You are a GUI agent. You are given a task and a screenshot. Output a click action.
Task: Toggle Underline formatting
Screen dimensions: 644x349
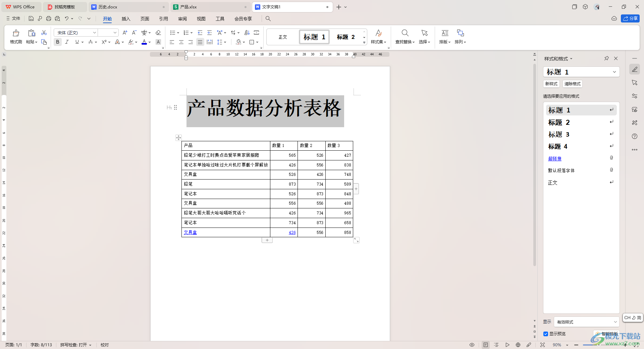click(x=77, y=42)
